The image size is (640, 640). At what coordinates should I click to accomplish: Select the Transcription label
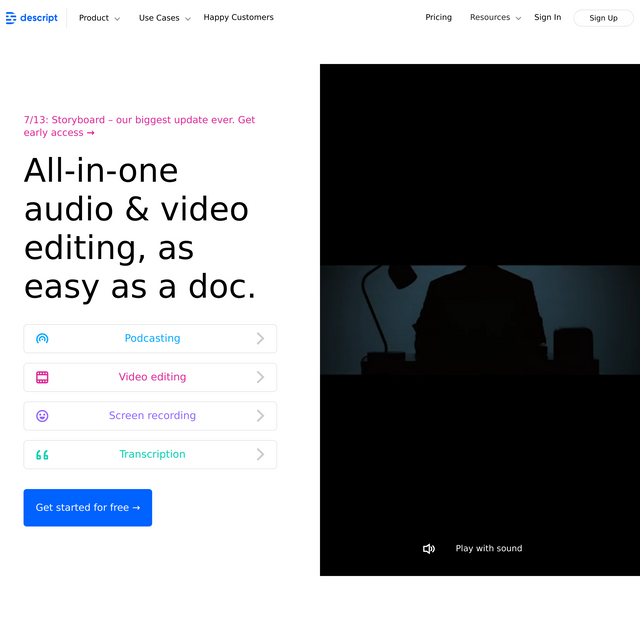tap(152, 455)
